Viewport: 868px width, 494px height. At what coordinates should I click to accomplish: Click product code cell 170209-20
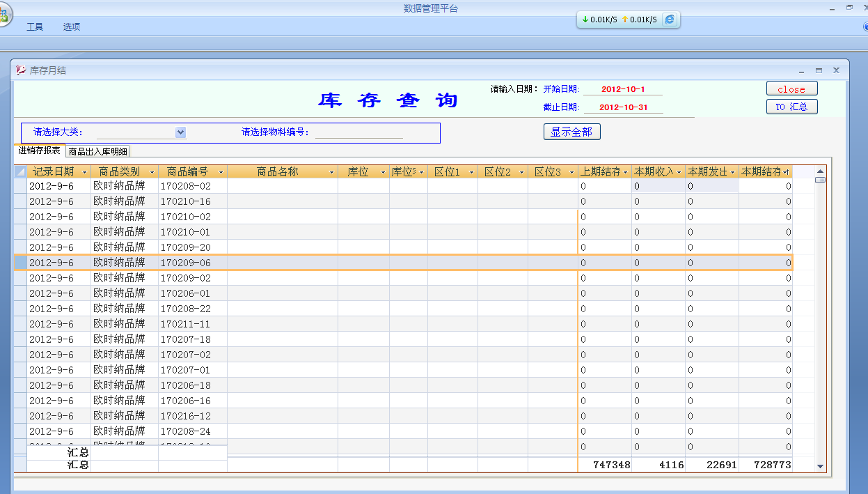coord(193,247)
